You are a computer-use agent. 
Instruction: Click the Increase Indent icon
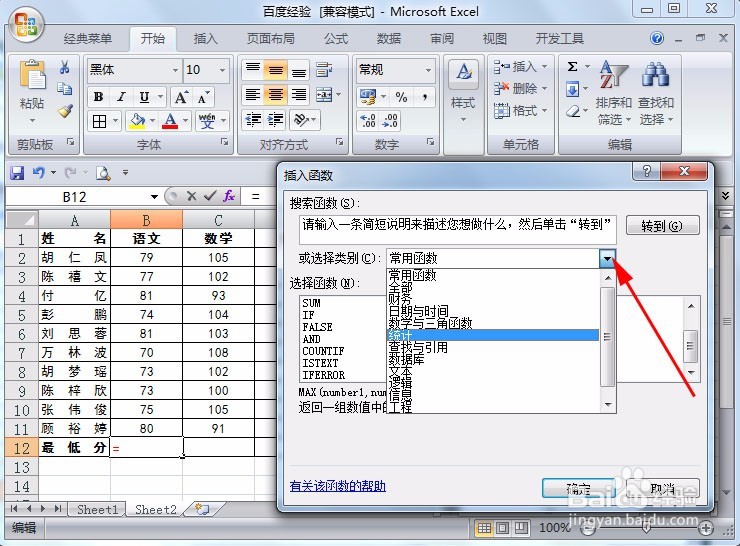276,119
